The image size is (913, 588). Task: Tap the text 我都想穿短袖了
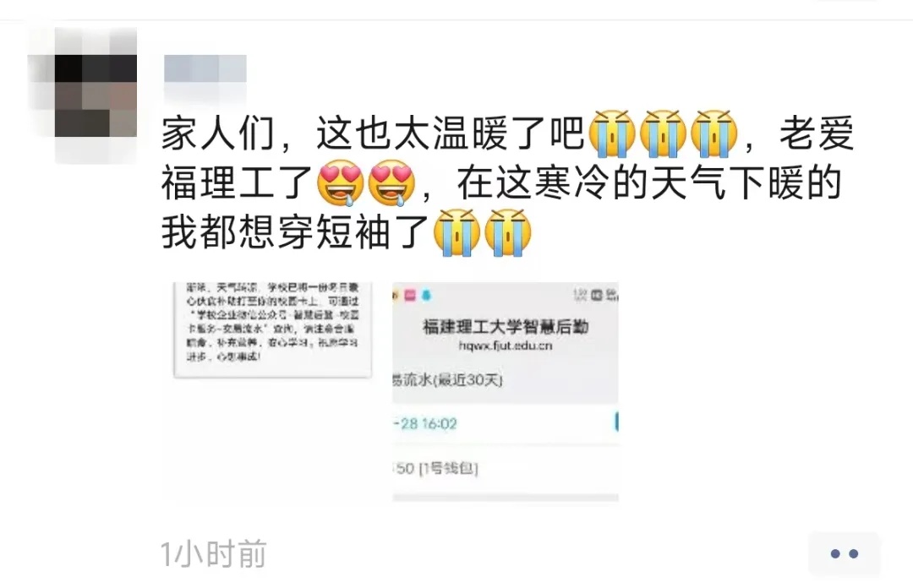click(x=296, y=232)
